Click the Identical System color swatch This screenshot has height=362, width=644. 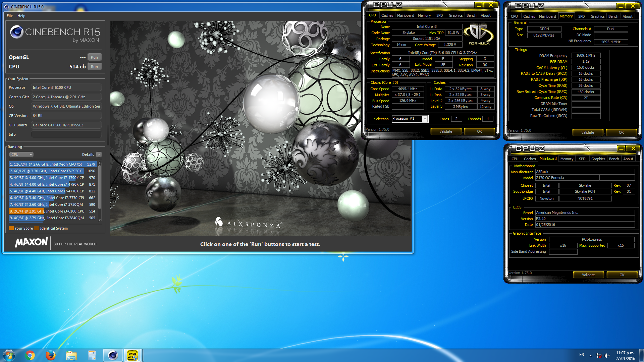(37, 228)
